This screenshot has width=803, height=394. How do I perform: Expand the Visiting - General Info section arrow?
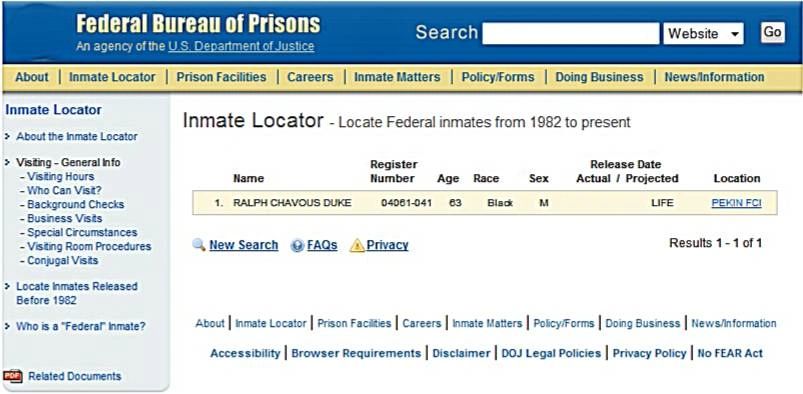tap(7, 162)
